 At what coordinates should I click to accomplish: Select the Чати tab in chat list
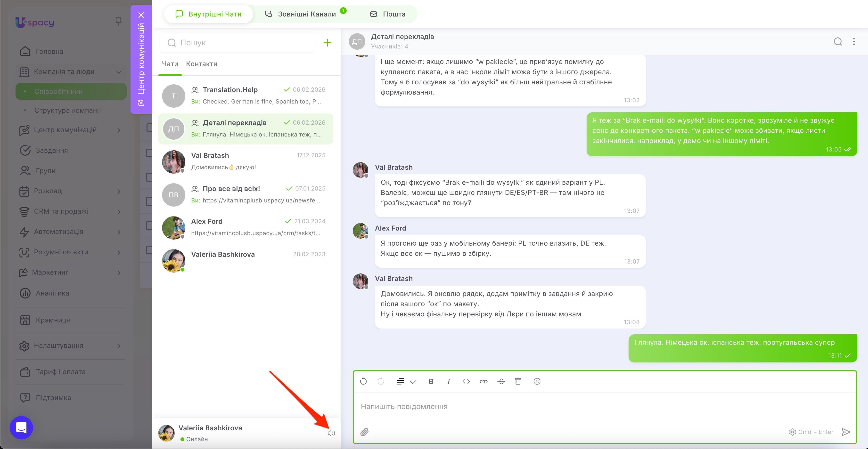(170, 64)
